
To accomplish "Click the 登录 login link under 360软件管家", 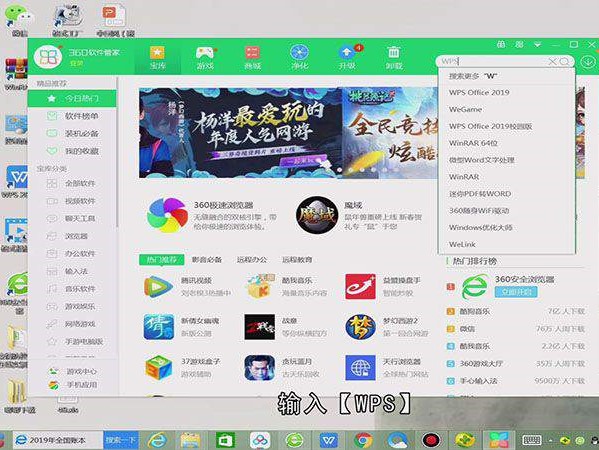I will (76, 63).
